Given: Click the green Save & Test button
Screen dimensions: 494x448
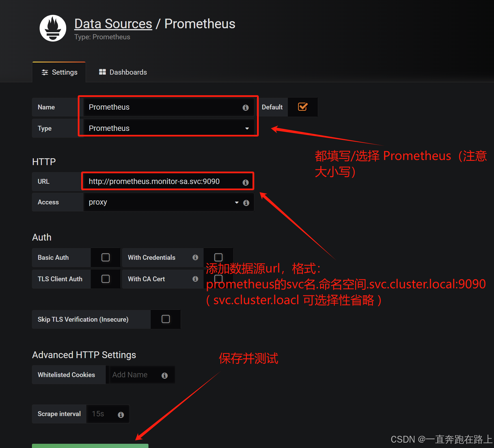Looking at the screenshot, I should 90,446.
